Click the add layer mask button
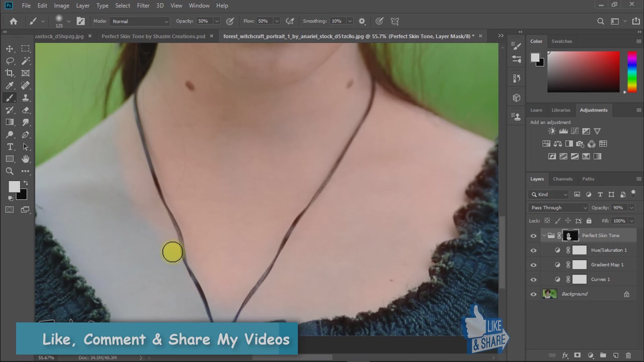The height and width of the screenshot is (362, 644). tap(577, 355)
